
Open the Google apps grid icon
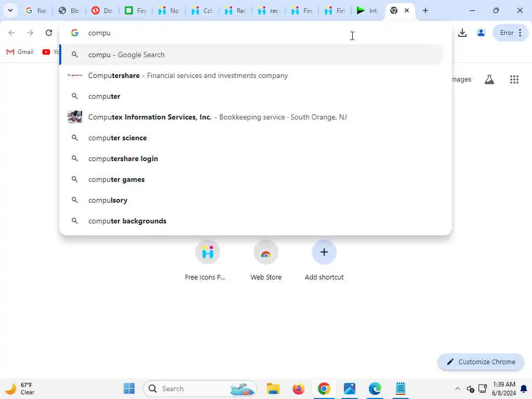[x=514, y=79]
